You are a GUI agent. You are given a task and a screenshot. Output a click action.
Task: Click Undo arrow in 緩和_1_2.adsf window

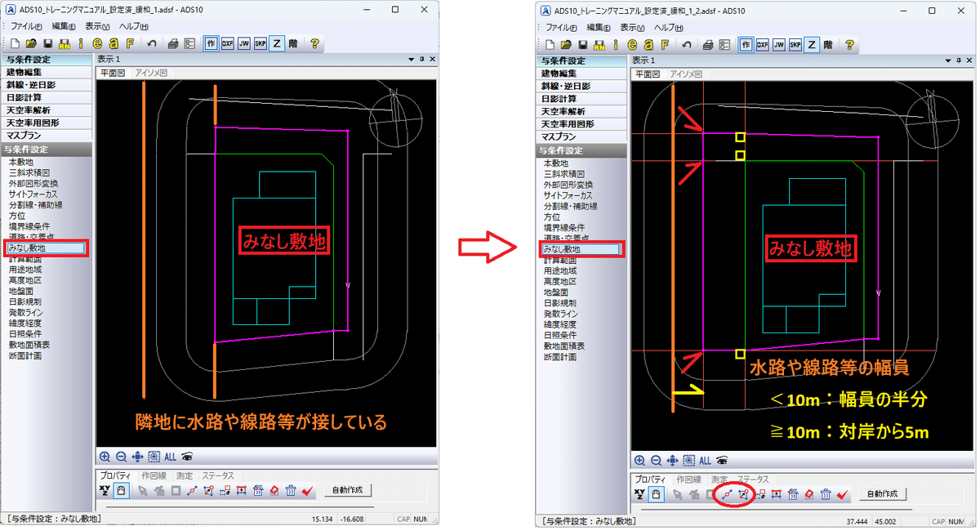pos(687,44)
